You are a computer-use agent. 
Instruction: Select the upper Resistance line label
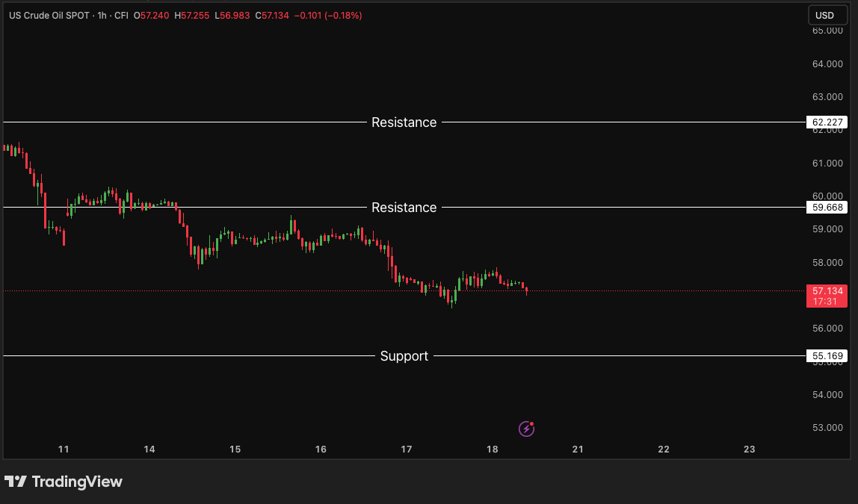pyautogui.click(x=404, y=122)
